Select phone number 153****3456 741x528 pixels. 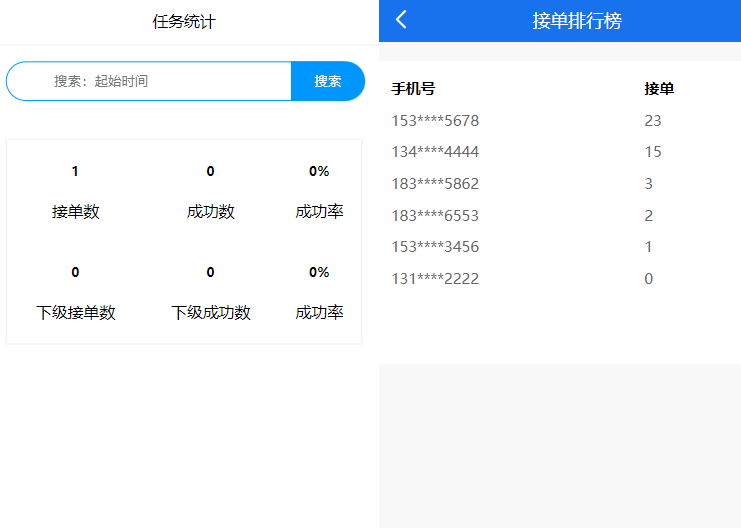435,247
